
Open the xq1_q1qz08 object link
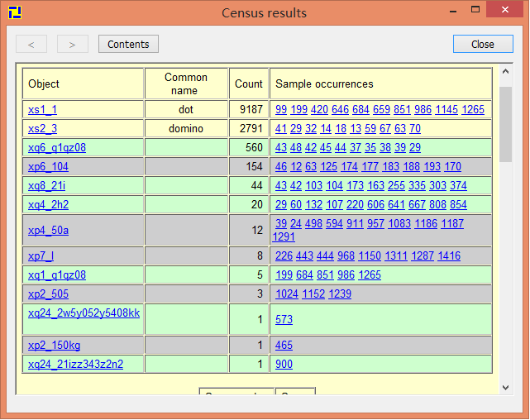coord(57,274)
